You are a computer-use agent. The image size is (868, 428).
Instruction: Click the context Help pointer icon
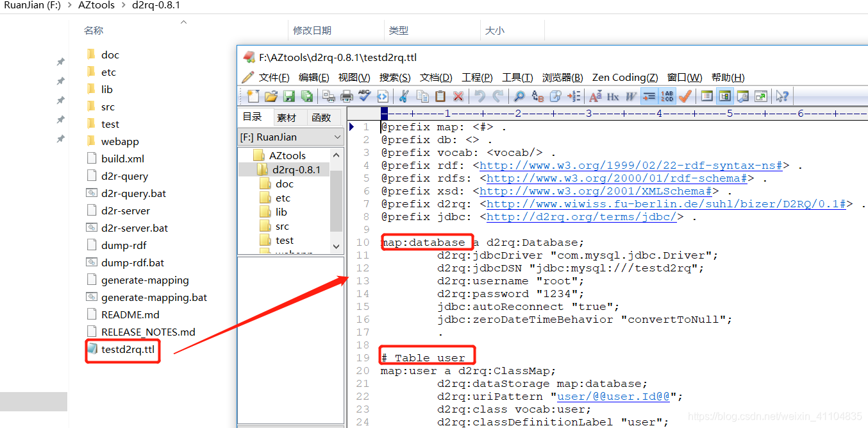coord(782,96)
